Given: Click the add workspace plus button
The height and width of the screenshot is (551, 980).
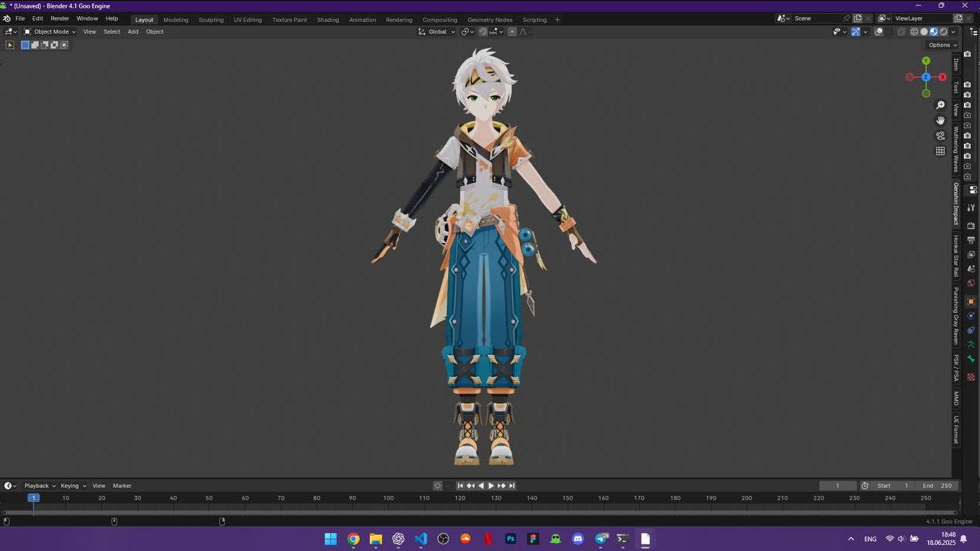Looking at the screenshot, I should click(557, 20).
